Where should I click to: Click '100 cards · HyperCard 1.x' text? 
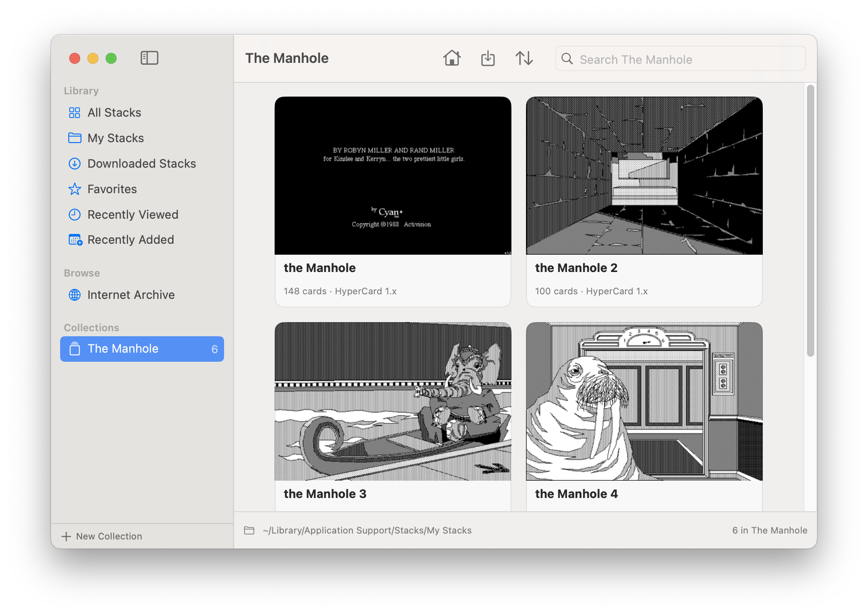coord(591,291)
